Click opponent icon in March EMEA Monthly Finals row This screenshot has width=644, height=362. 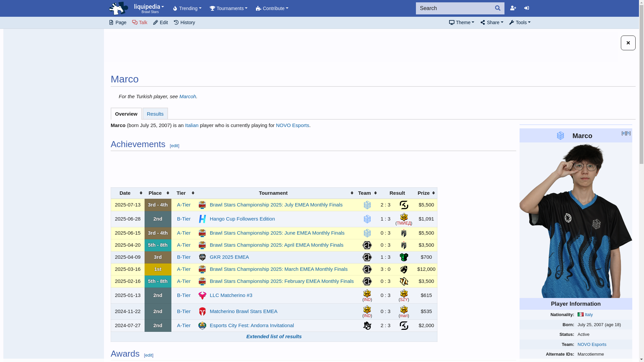point(404,269)
